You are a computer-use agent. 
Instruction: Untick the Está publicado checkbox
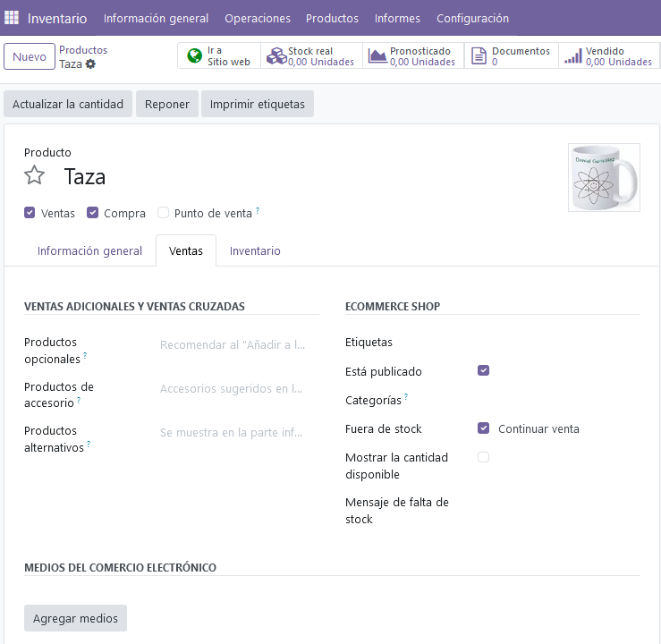pyautogui.click(x=483, y=370)
